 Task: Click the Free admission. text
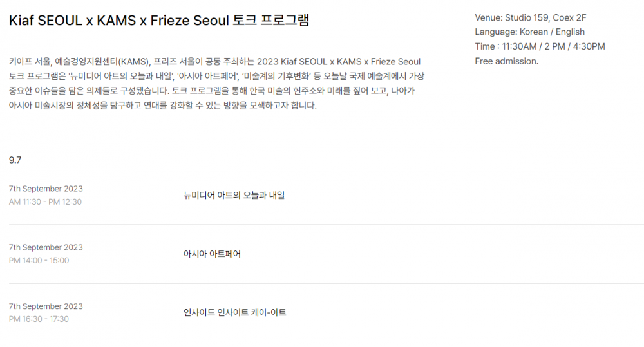coord(506,61)
